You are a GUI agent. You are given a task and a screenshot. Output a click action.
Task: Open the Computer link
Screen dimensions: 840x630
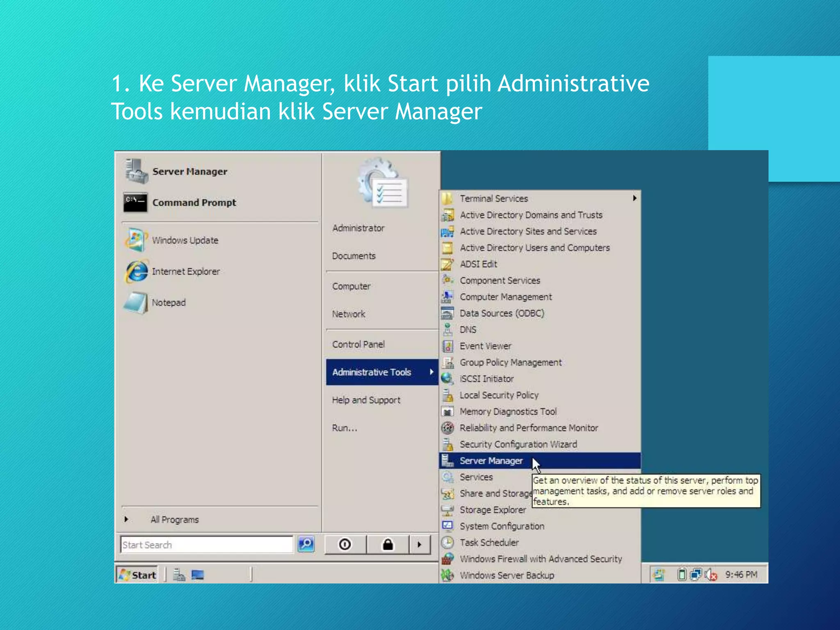[351, 286]
